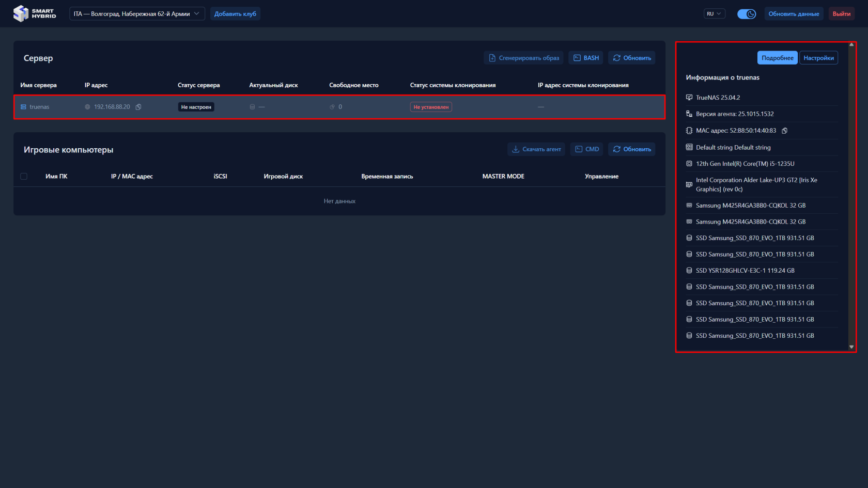868x488 pixels.
Task: Click the globe icon beside IP address
Action: [87, 107]
